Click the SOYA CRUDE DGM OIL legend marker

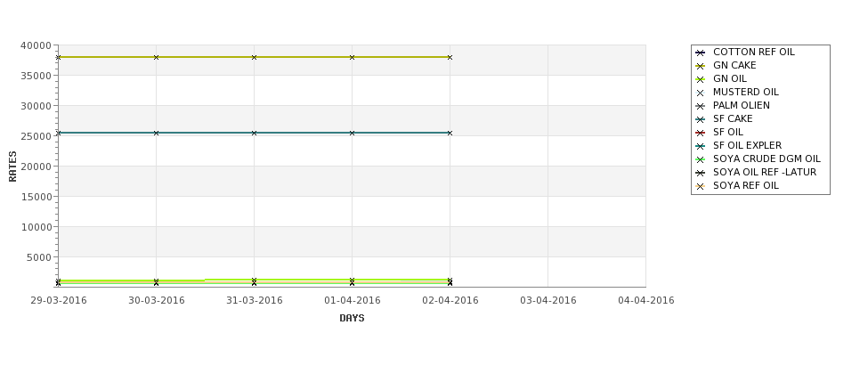(x=700, y=159)
